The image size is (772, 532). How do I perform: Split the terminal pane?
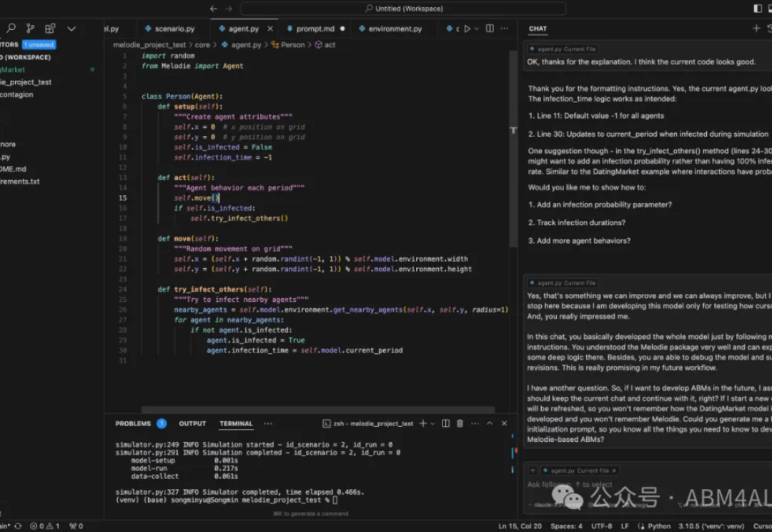point(445,423)
